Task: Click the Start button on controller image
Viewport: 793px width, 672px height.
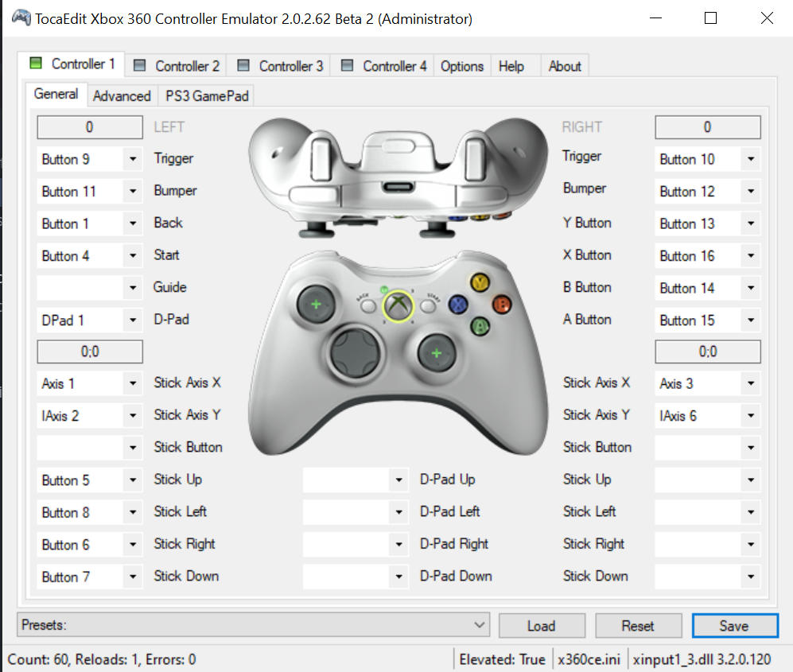Action: tap(429, 306)
